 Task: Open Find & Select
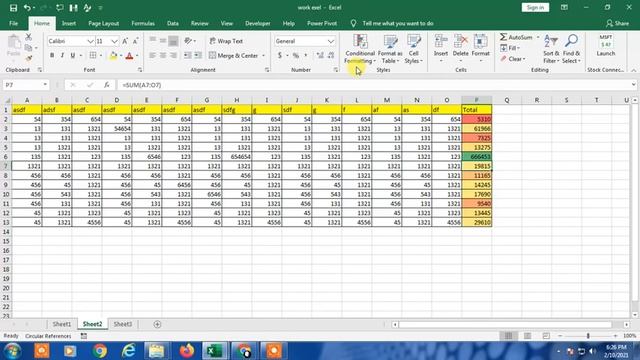point(571,49)
